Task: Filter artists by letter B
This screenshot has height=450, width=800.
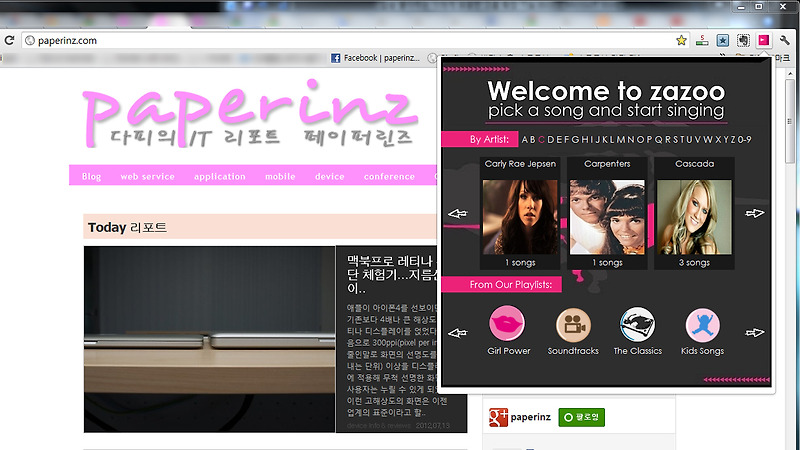Action: point(533,139)
